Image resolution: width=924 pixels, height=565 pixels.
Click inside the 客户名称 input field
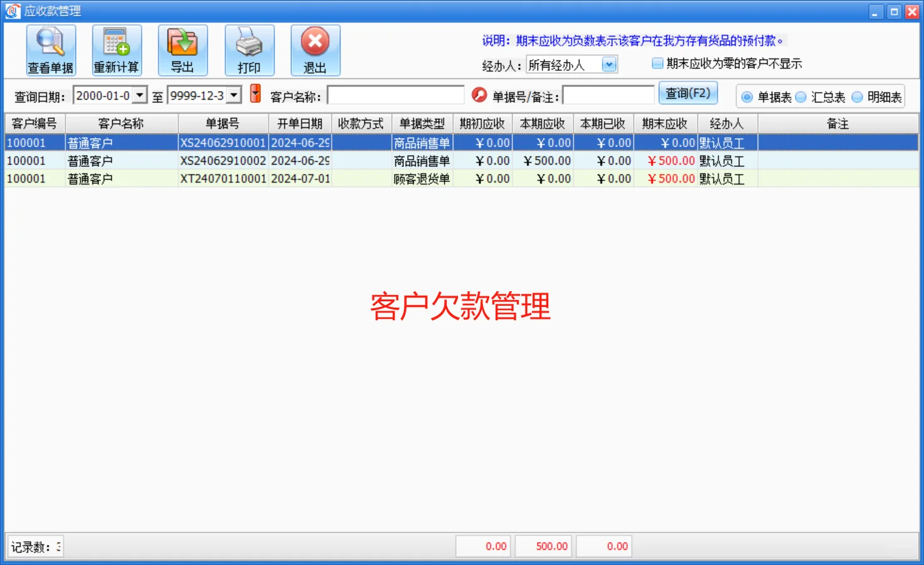coord(395,94)
